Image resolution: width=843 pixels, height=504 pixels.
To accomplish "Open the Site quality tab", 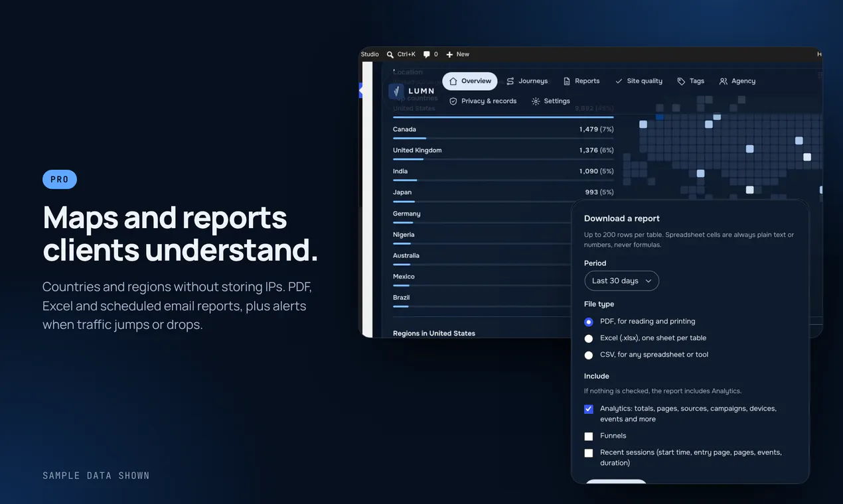I will tap(639, 81).
